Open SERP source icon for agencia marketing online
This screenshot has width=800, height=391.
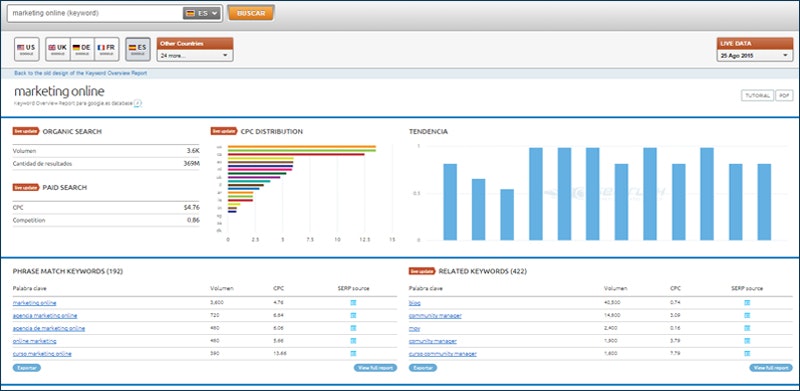point(353,315)
